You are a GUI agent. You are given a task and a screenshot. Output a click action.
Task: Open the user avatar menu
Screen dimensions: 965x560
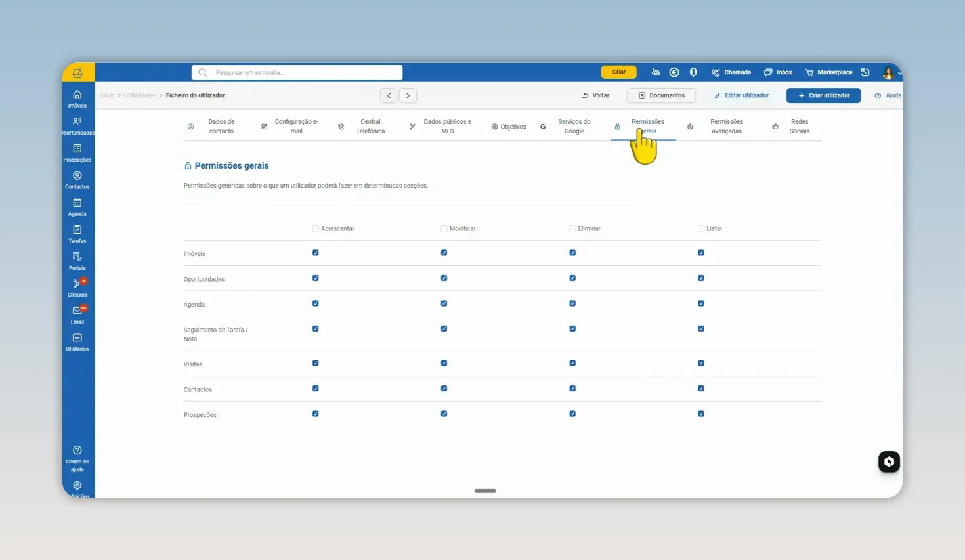point(888,72)
